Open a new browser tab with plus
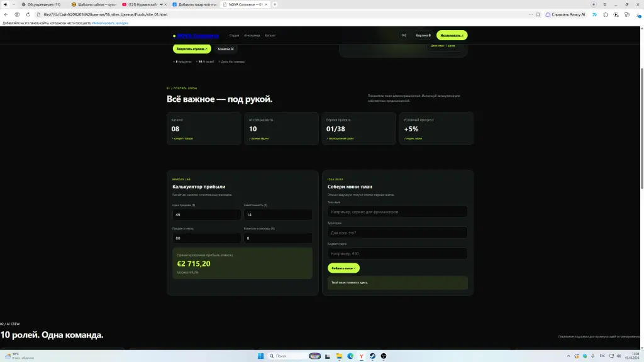This screenshot has width=644, height=362. 275,4
